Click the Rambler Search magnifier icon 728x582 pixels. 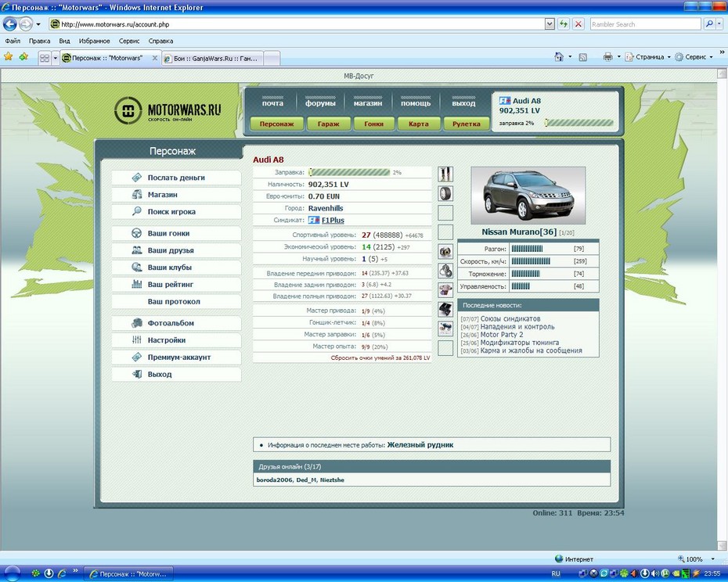click(x=709, y=24)
